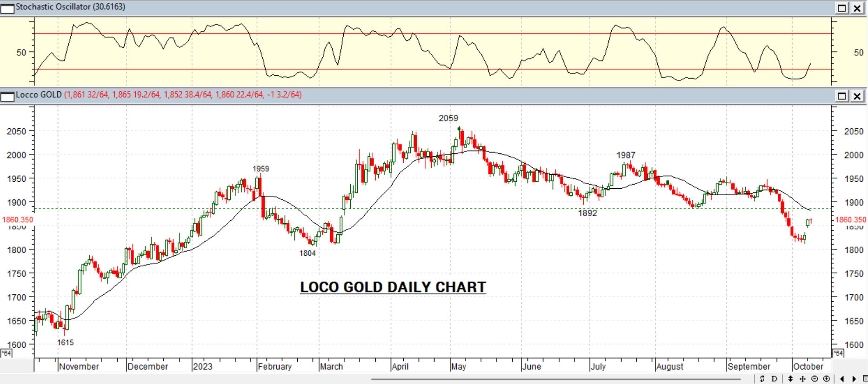Click the '1600' label on right price axis
The height and width of the screenshot is (384, 868).
pos(854,345)
